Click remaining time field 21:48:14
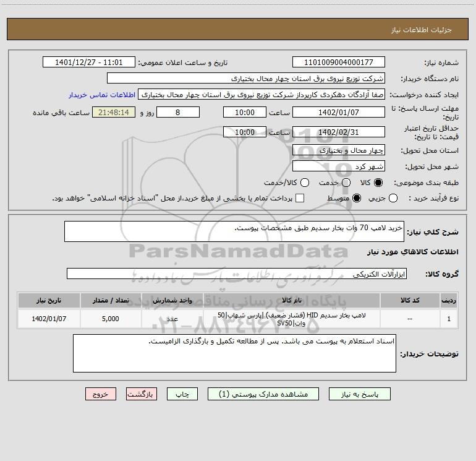This screenshot has height=461, width=476. click(x=114, y=112)
